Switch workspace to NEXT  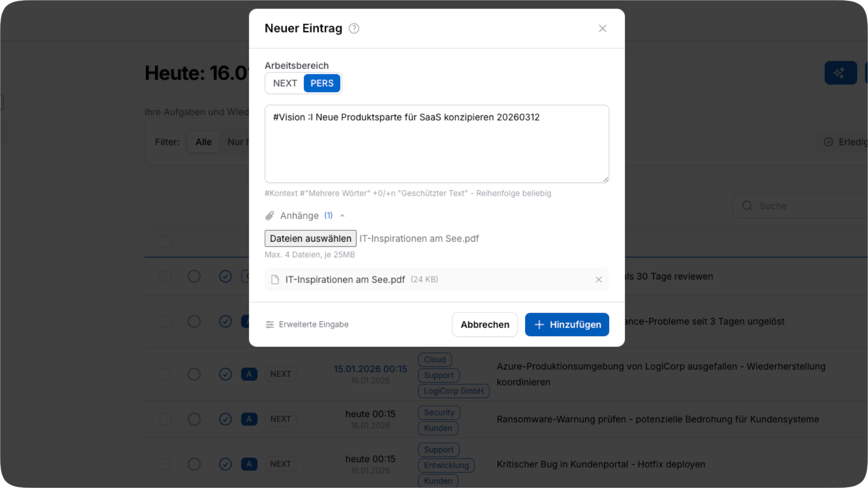[284, 83]
